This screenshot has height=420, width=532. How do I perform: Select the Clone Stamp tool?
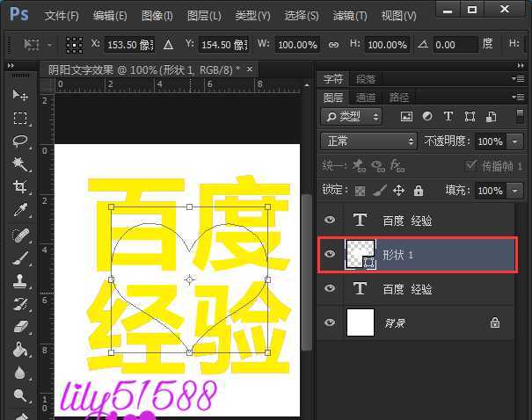pyautogui.click(x=19, y=280)
